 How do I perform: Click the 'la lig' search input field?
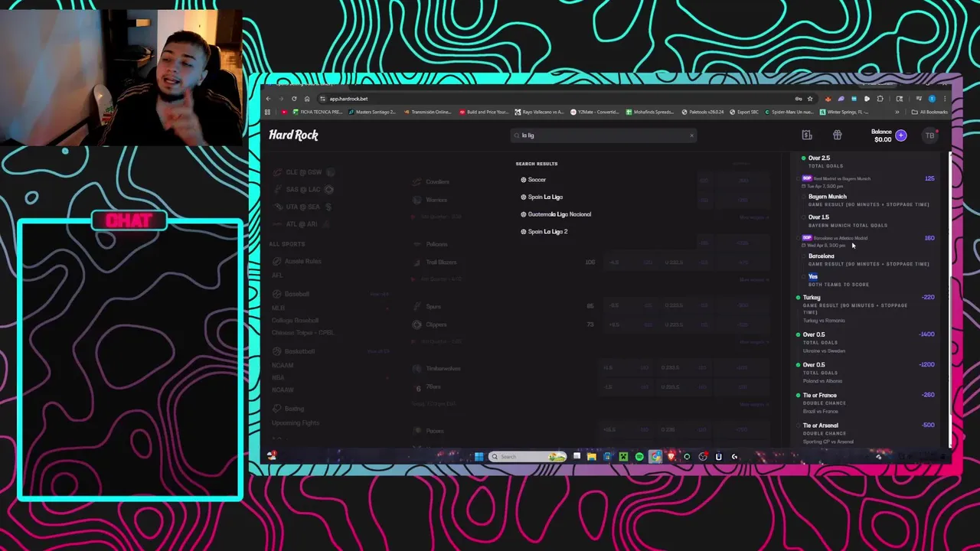[x=603, y=135]
